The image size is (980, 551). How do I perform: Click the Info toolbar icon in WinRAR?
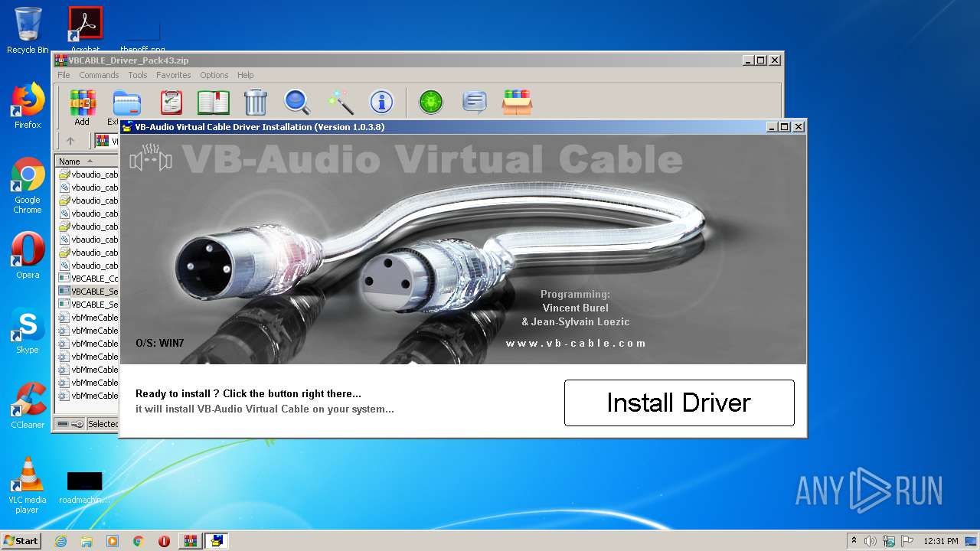(381, 102)
